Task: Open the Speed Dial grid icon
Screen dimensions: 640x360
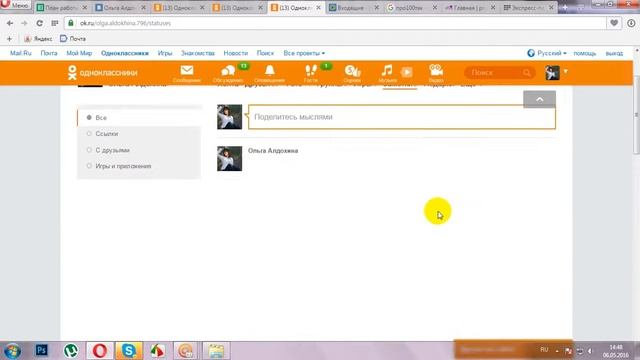Action: coord(55,23)
